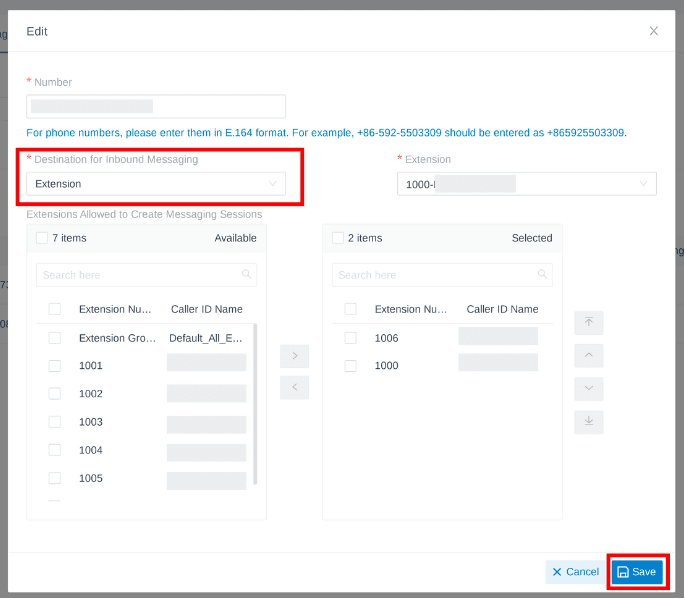This screenshot has height=599, width=685.
Task: Click the 1006 row text
Action: point(387,338)
